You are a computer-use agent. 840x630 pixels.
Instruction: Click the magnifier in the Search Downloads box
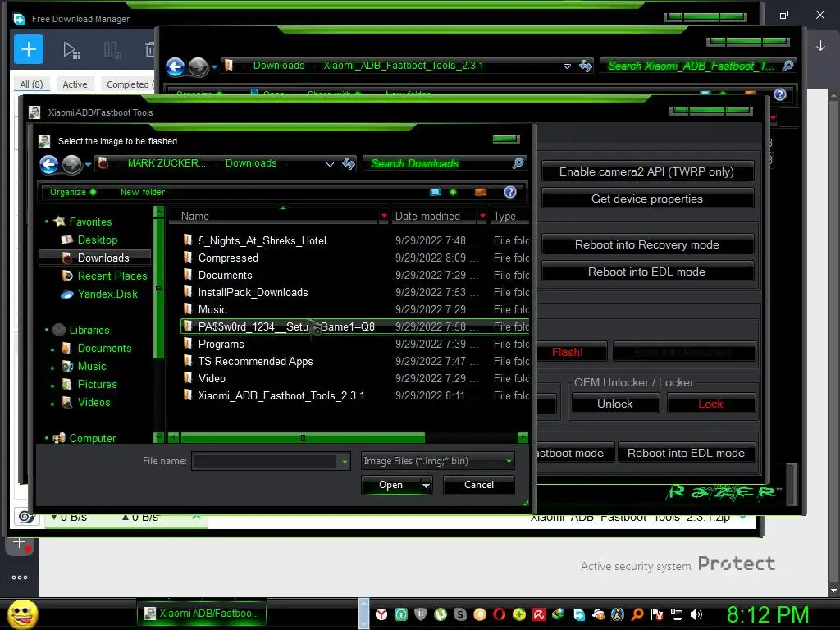[x=518, y=163]
